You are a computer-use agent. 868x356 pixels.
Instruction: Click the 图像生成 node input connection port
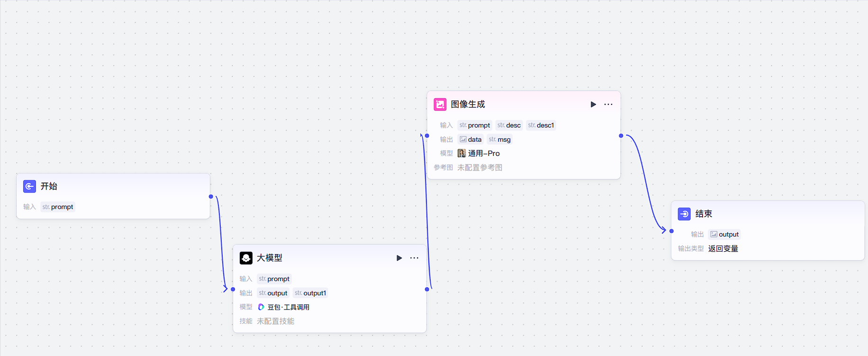click(x=427, y=136)
